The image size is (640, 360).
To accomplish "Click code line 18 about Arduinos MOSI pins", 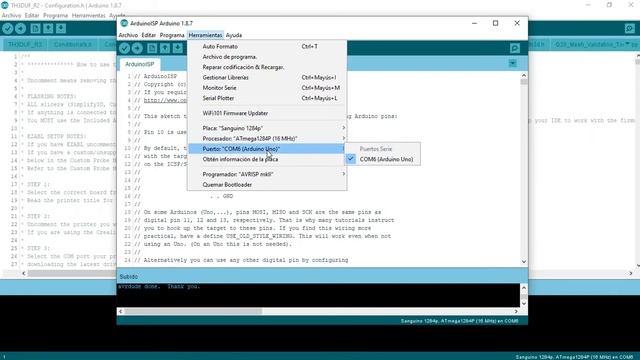I will [x=258, y=212].
